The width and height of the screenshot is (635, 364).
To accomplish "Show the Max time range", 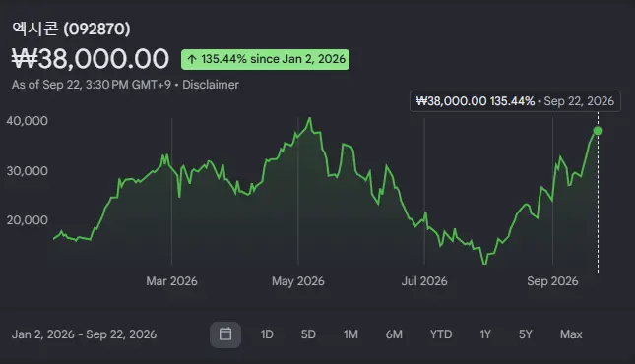I will pyautogui.click(x=571, y=334).
